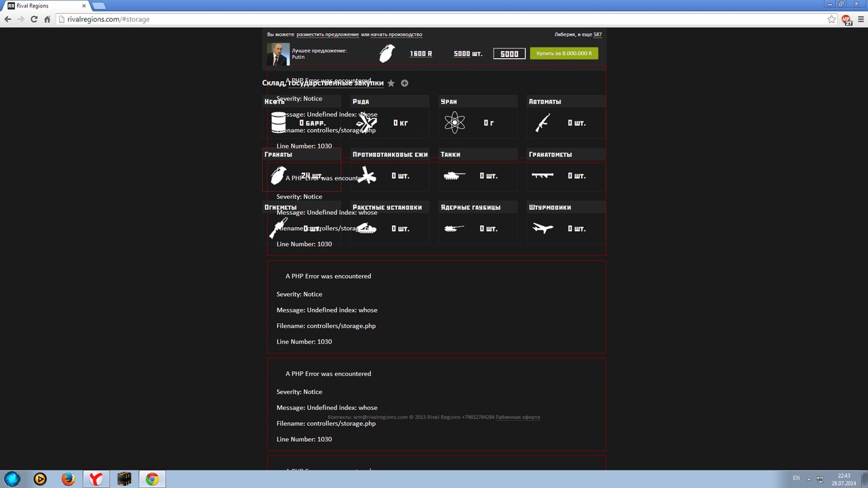Open Yandex browser from the taskbar

tap(96, 479)
